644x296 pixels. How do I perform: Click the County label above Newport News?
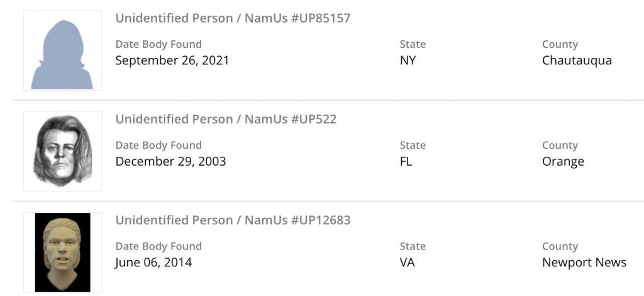coord(560,246)
